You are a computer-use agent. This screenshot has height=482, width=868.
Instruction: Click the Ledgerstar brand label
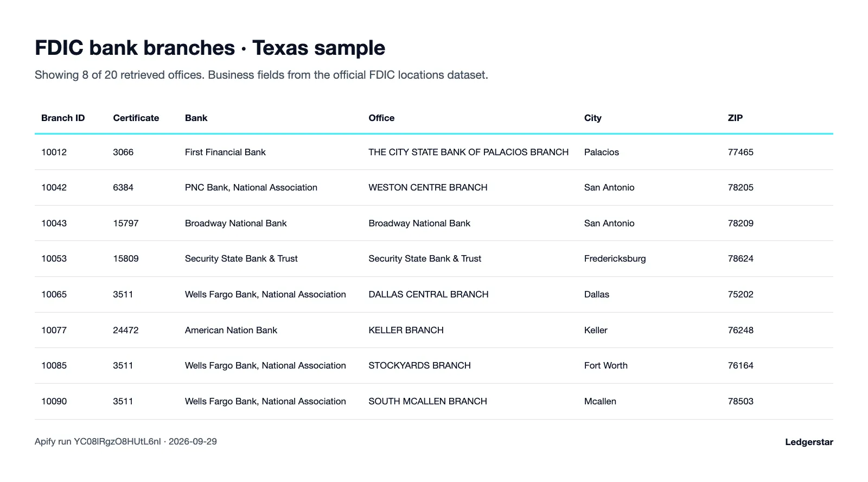[x=809, y=442]
